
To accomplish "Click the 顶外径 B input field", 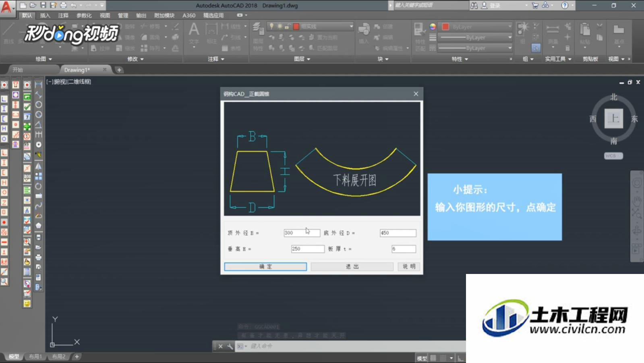I will (x=302, y=233).
